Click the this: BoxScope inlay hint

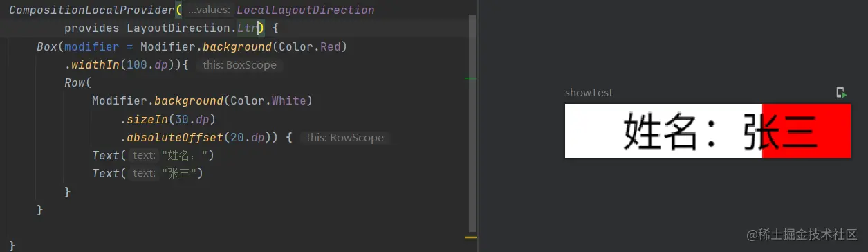(x=239, y=65)
